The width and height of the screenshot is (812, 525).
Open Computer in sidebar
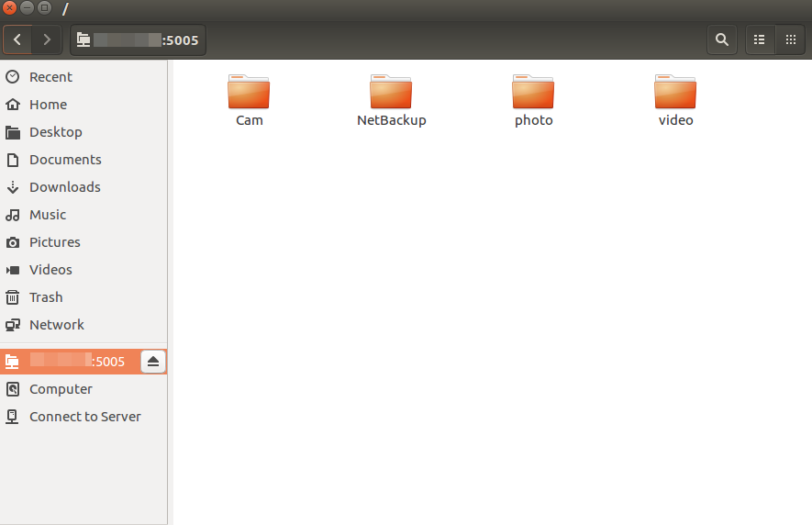click(x=83, y=388)
